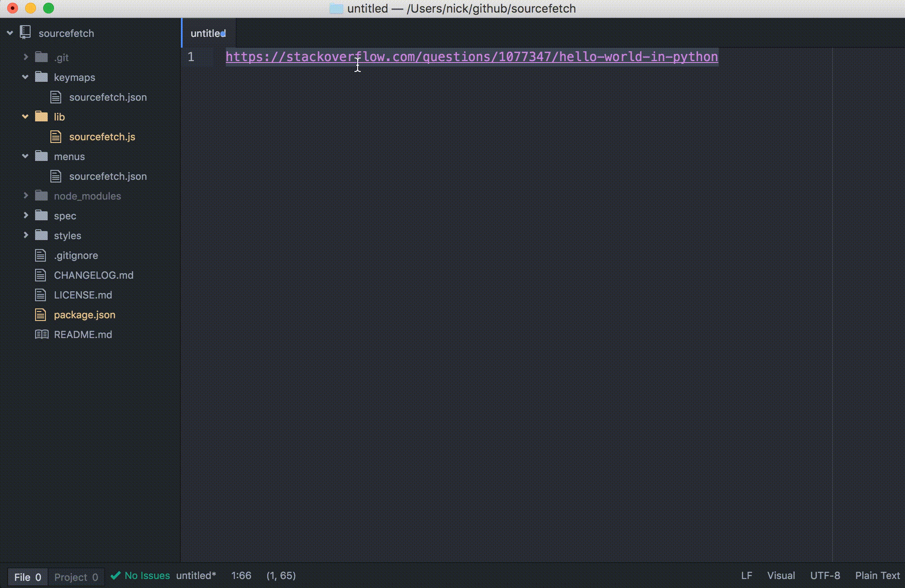The width and height of the screenshot is (905, 588).
Task: Click the sourcefetch repository book icon
Action: click(x=25, y=33)
